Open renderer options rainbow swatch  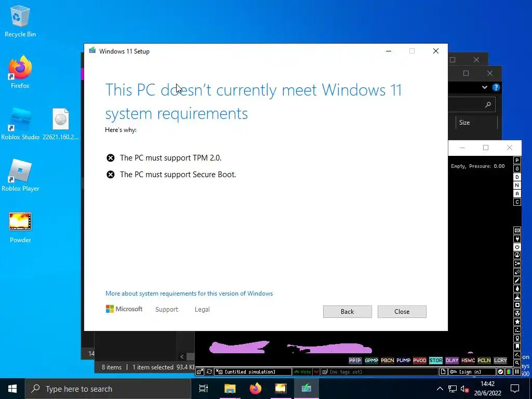pos(509,372)
